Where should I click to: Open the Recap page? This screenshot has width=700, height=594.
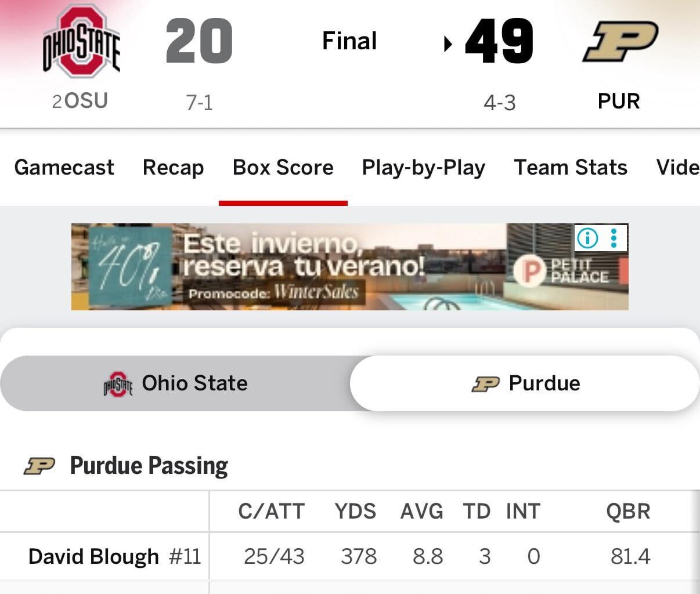coord(173,168)
